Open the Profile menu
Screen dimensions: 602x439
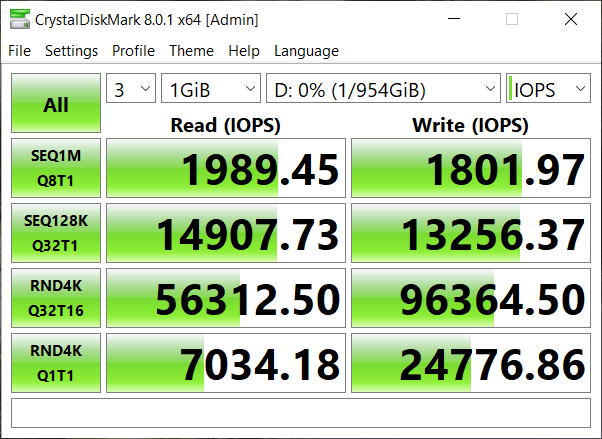pos(133,51)
